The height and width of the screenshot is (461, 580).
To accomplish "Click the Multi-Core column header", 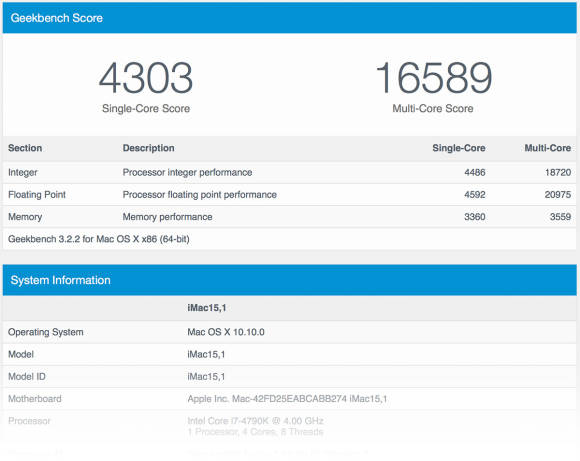I will coord(547,148).
